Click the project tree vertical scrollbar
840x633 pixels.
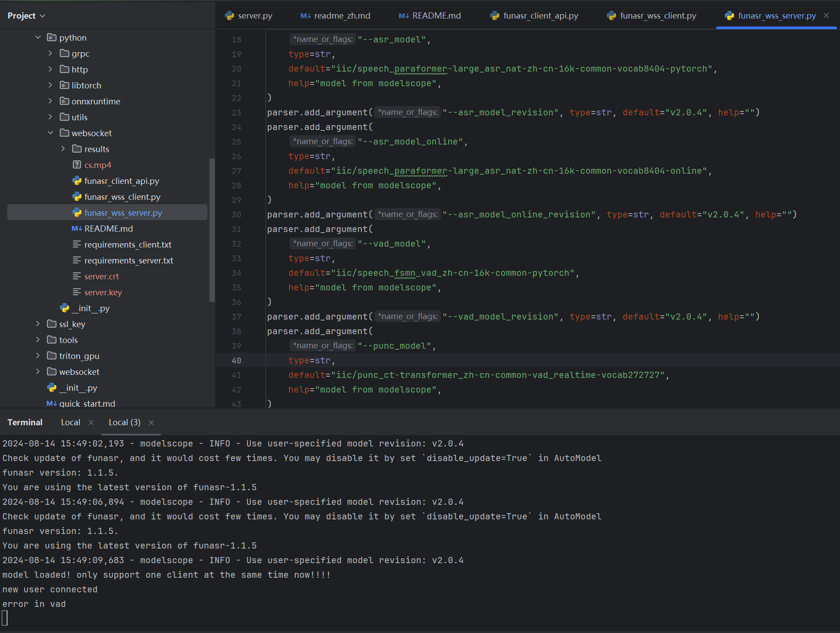pyautogui.click(x=212, y=230)
